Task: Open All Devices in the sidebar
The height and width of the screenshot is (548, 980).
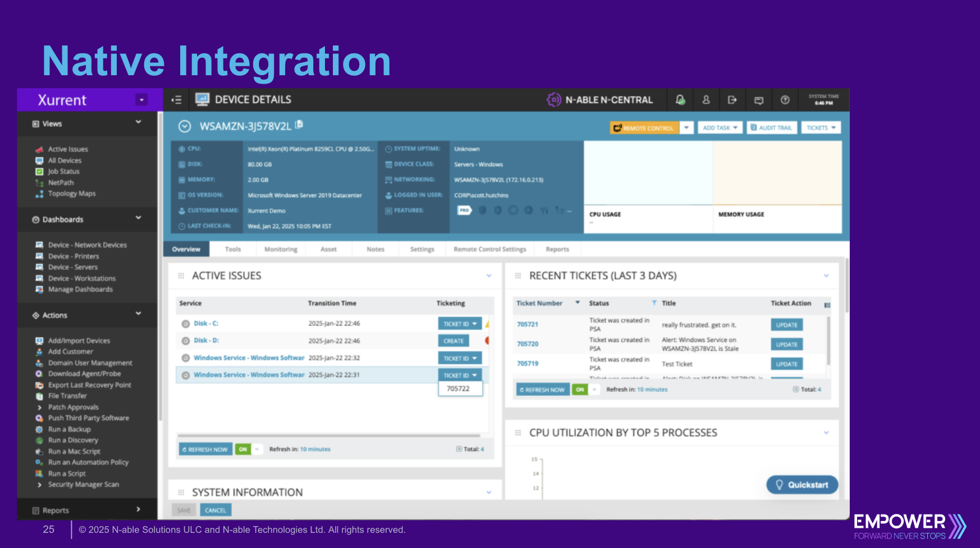Action: tap(65, 161)
